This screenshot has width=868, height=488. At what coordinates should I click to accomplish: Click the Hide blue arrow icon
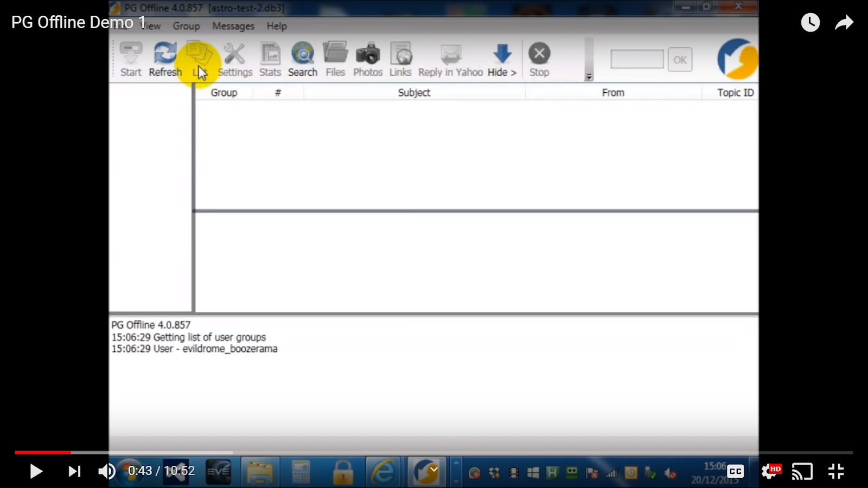[x=502, y=59]
